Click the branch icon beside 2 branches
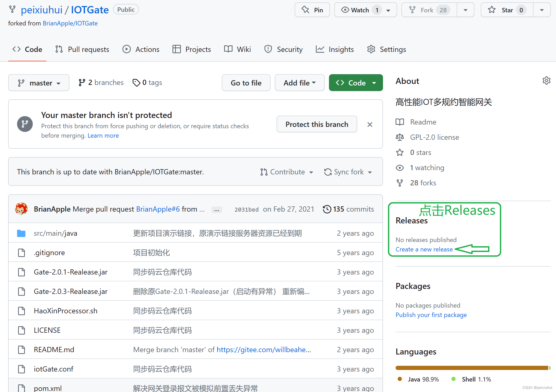Image resolution: width=556 pixels, height=392 pixels. (x=82, y=83)
